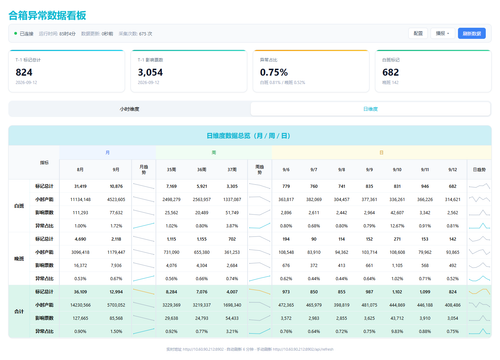Click the 1,102 cell
This screenshot has height=360, width=500.
[397, 292]
